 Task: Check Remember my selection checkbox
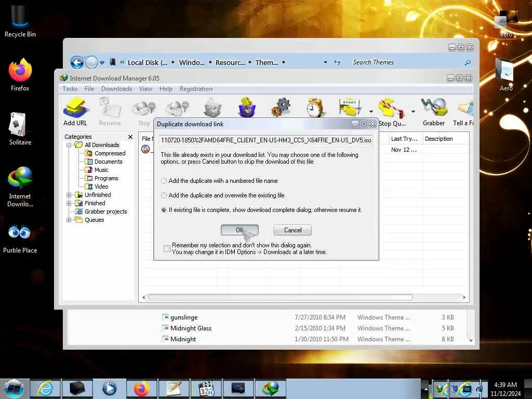point(167,249)
